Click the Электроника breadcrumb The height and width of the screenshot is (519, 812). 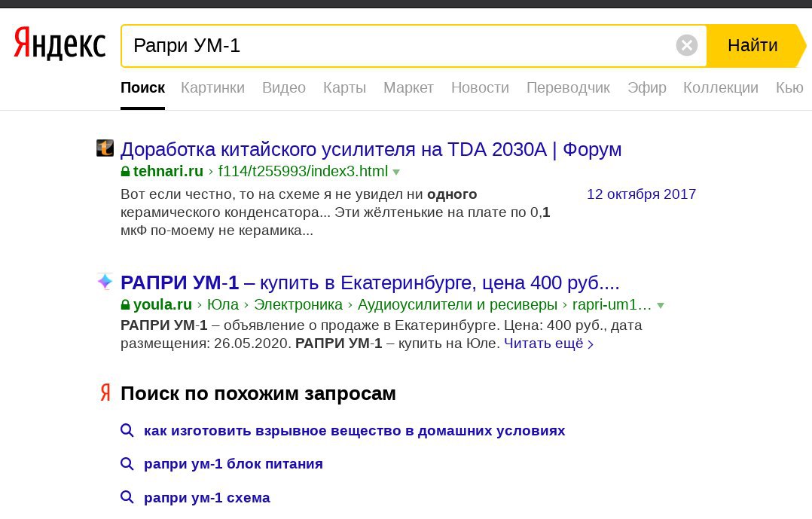coord(298,304)
